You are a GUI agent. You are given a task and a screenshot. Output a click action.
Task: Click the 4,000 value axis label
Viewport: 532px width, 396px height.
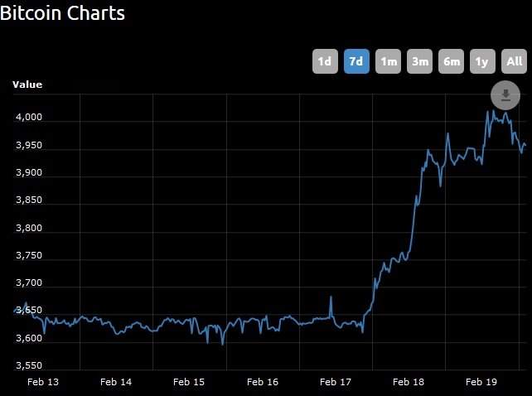(29, 117)
